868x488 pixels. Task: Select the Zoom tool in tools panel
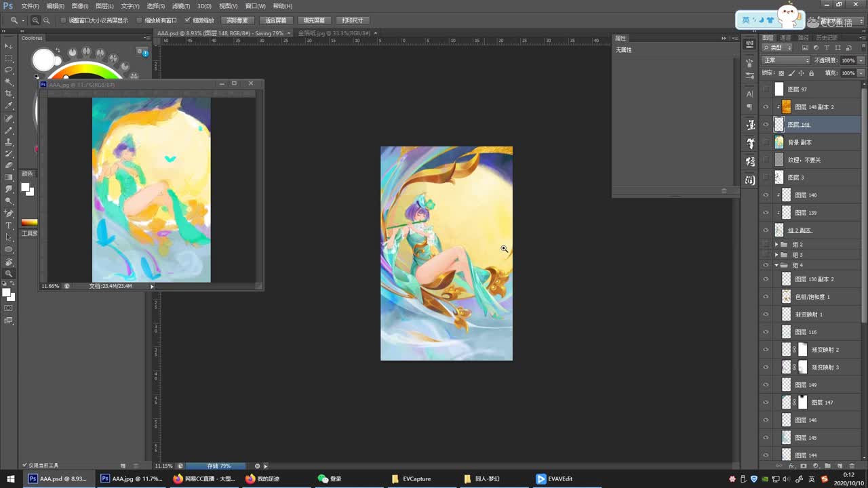(x=9, y=274)
